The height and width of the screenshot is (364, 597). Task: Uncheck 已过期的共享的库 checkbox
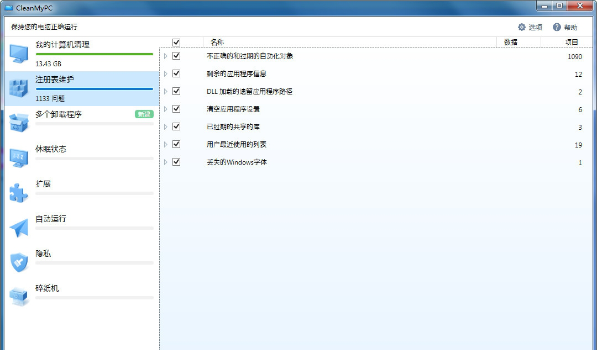176,126
